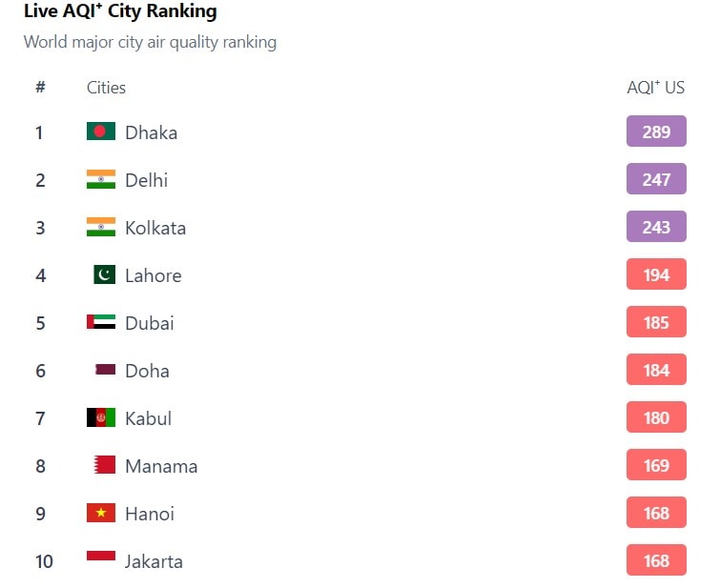Screen dimensions: 720x588
Task: Click the India flag next to Delhi
Action: pos(100,179)
